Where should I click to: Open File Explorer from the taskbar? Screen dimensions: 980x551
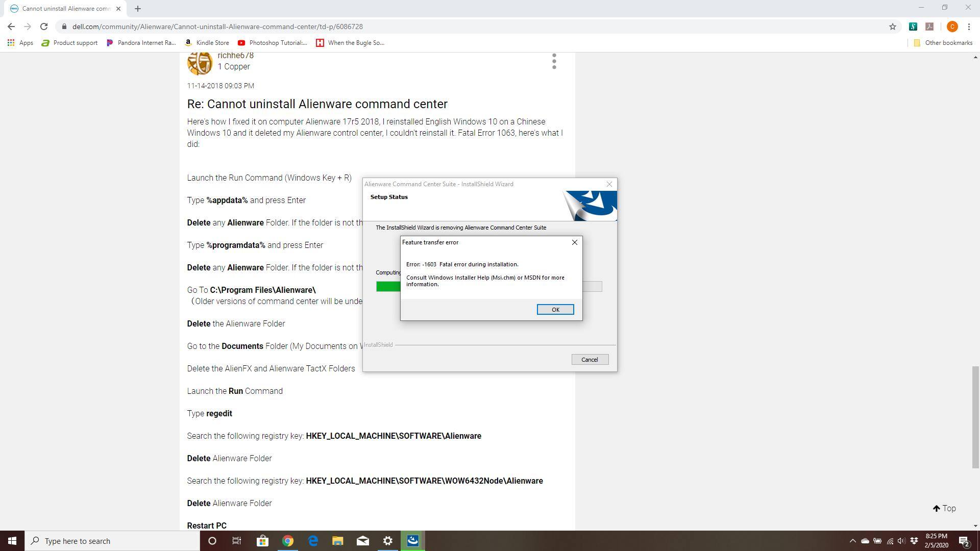337,541
